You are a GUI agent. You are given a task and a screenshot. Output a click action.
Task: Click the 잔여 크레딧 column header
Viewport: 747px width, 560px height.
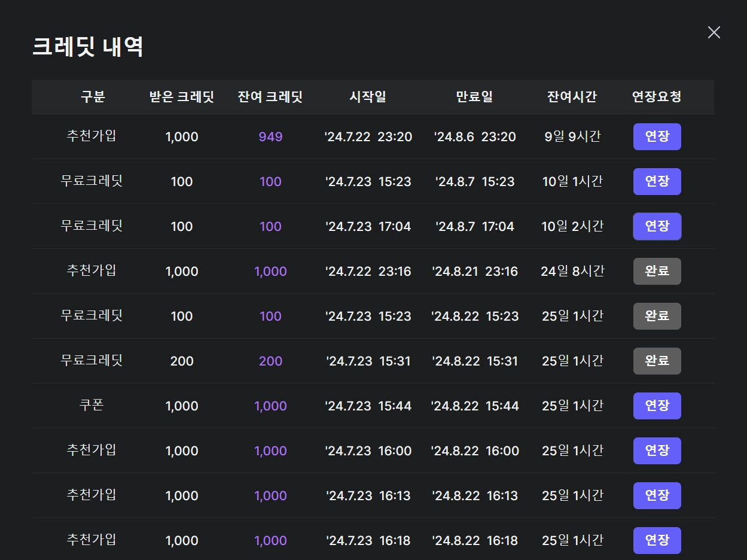click(x=270, y=97)
